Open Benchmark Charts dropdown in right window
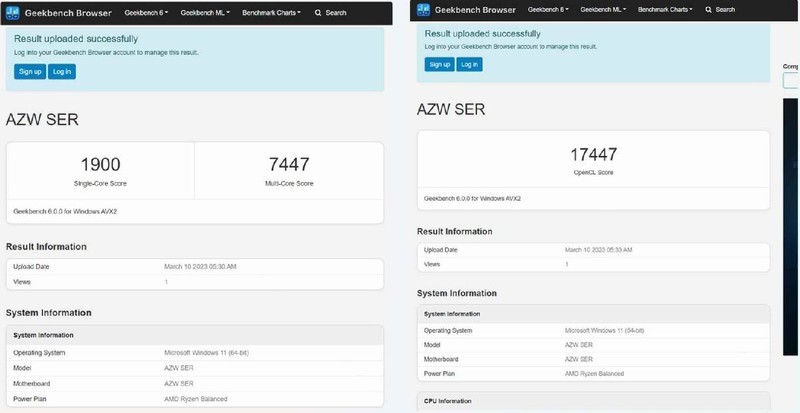Screen dimensions: 800x413 (x=665, y=10)
